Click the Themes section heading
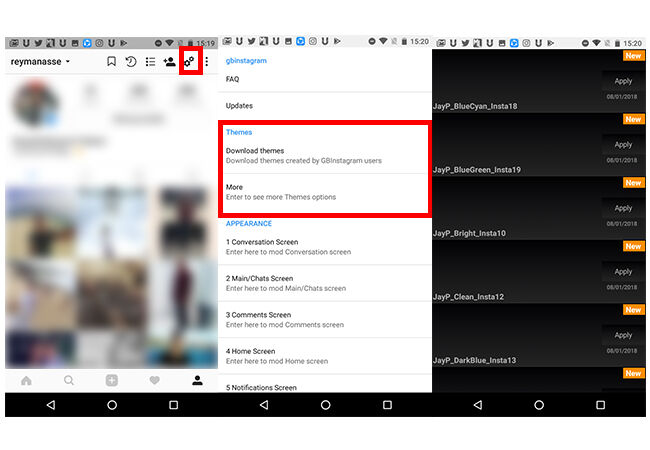This screenshot has width=650, height=450. pos(239,132)
